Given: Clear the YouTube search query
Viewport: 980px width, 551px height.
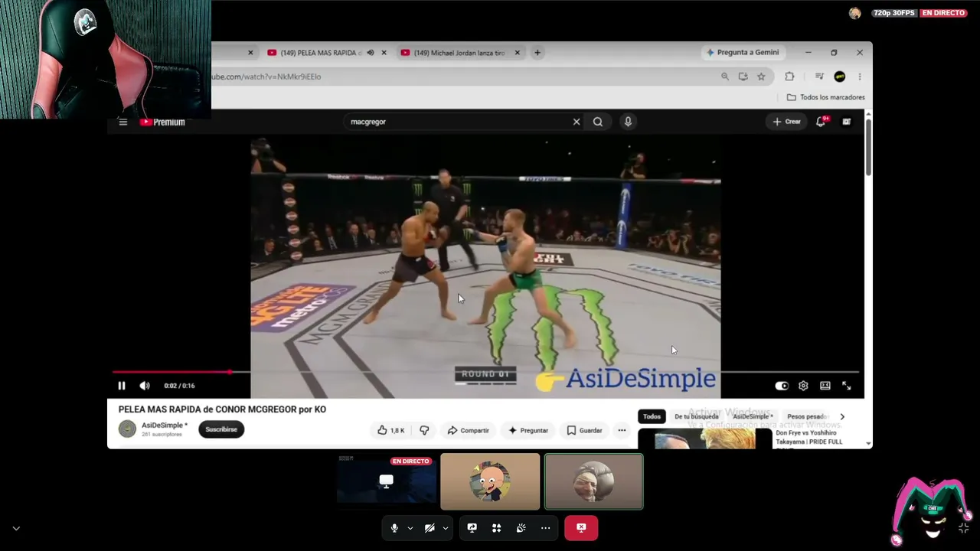Looking at the screenshot, I should point(577,122).
